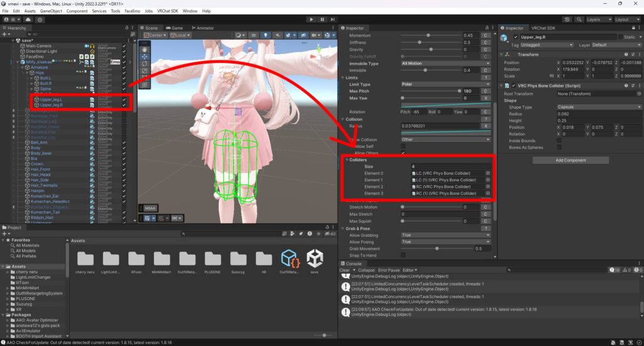Toggle the 2D view mode button
644x346 pixels.
pyautogui.click(x=253, y=36)
